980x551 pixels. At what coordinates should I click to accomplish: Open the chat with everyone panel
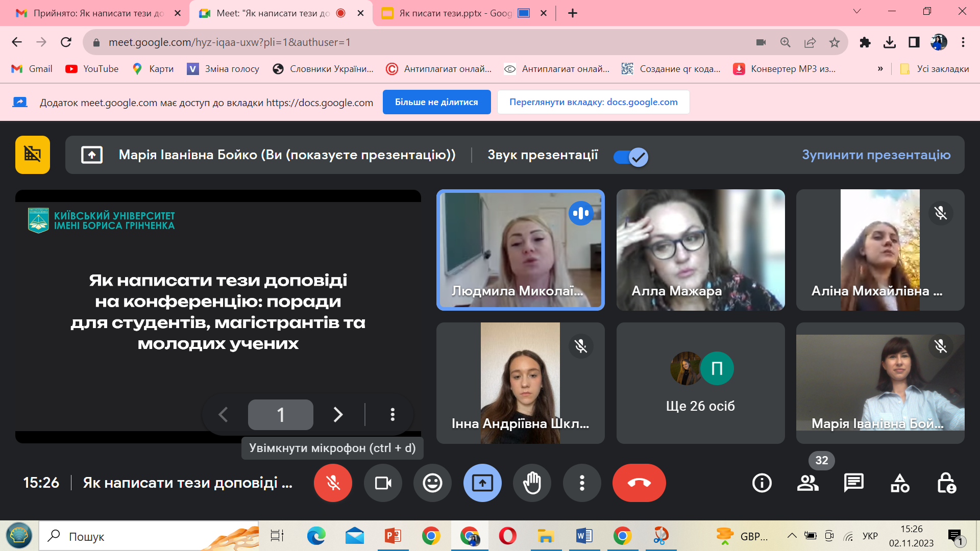point(853,483)
